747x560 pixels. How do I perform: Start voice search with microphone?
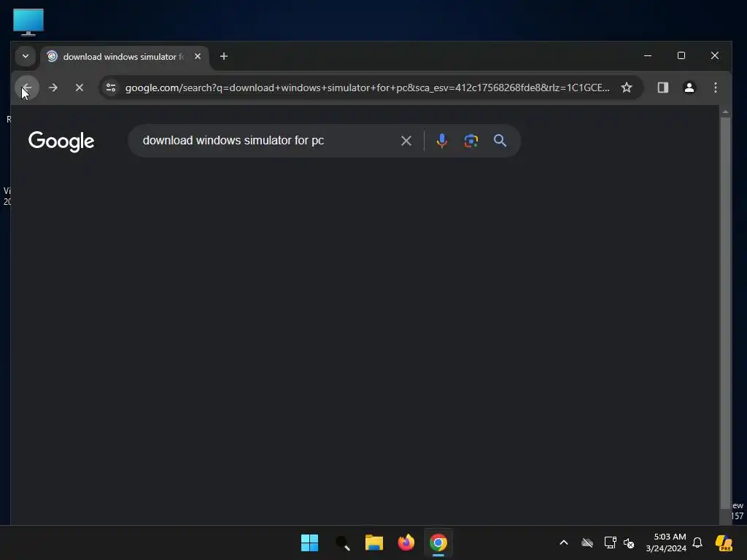click(x=441, y=141)
